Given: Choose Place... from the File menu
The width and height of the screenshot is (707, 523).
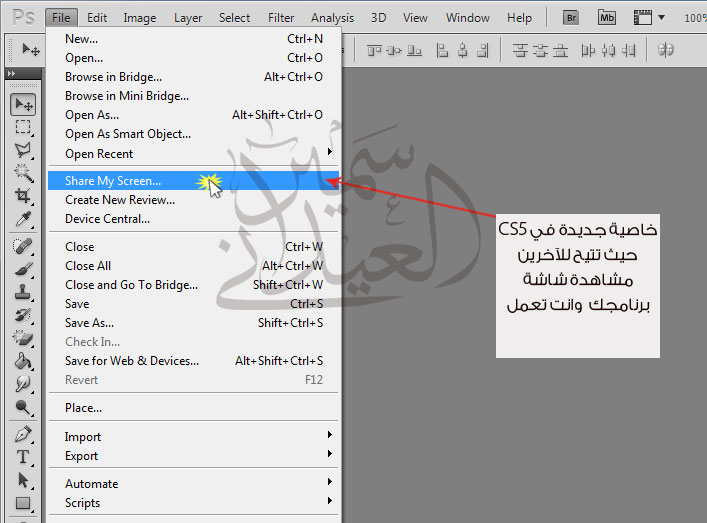Looking at the screenshot, I should pos(193,408).
